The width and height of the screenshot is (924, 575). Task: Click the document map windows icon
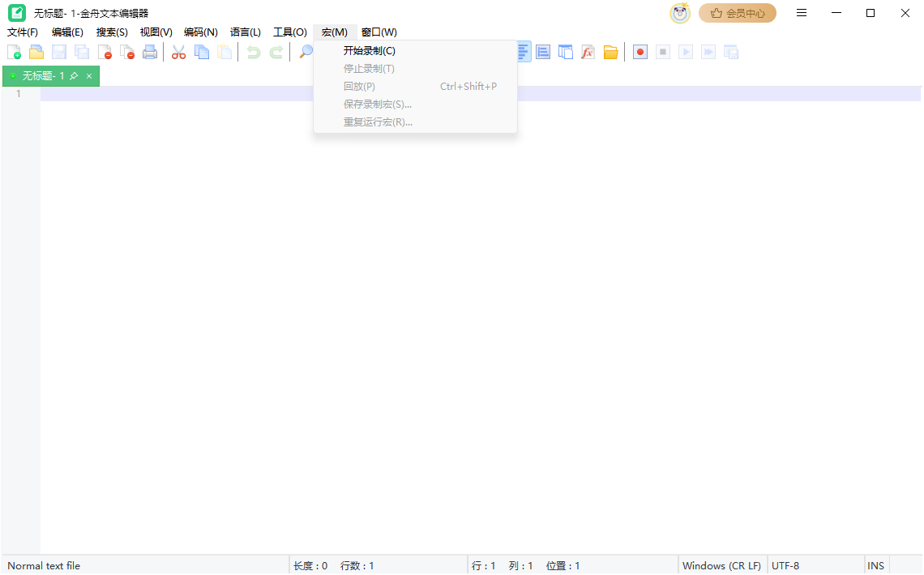click(566, 52)
